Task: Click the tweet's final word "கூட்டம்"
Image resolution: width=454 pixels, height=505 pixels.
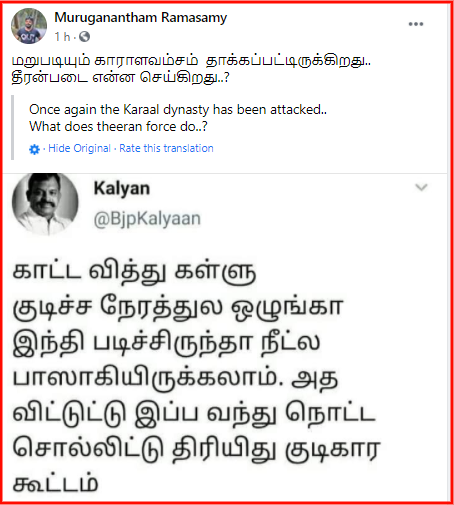Action: (55, 484)
